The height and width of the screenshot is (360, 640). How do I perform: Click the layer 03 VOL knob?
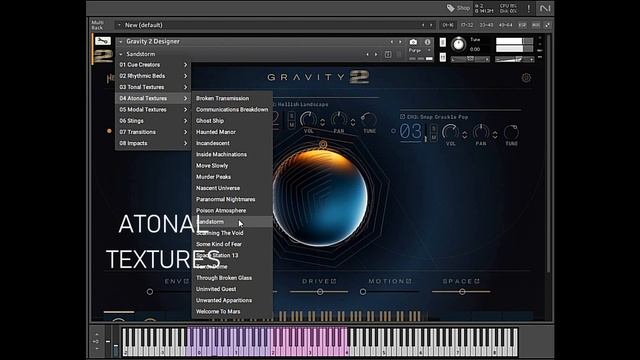coord(450,132)
